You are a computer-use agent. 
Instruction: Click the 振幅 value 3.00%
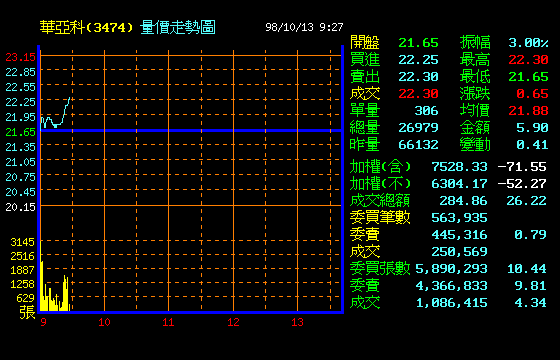pos(529,43)
